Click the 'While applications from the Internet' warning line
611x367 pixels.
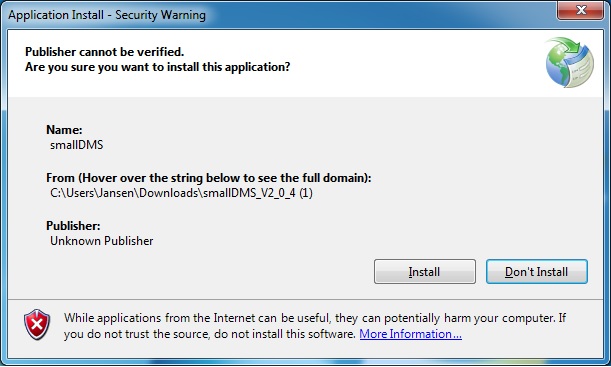[x=315, y=318]
